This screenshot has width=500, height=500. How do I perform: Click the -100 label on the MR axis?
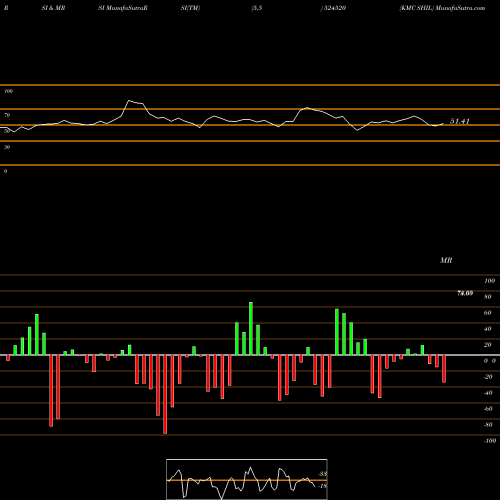tap(489, 441)
